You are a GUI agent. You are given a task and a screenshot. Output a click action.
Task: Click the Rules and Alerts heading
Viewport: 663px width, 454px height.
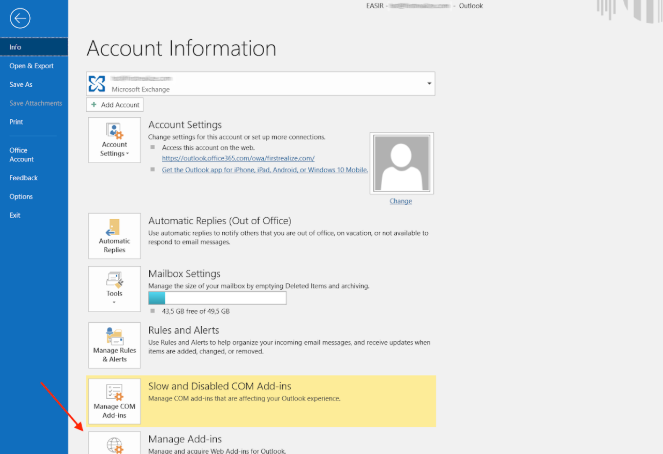click(x=184, y=330)
